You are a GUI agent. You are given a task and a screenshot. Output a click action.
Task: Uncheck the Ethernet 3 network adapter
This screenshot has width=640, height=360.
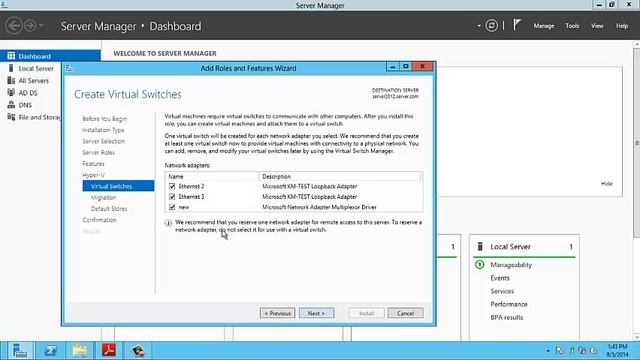point(172,196)
